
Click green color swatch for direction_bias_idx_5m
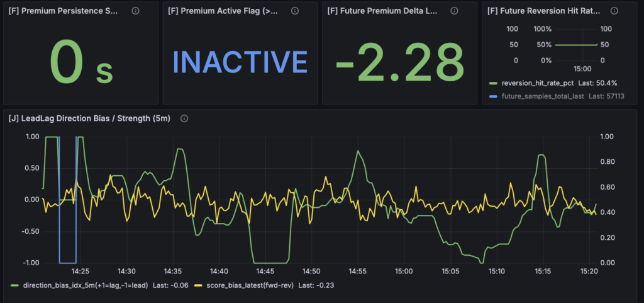point(15,285)
